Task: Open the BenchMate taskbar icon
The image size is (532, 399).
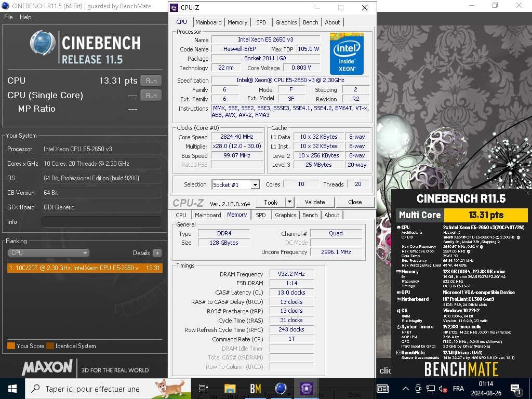Action: [x=255, y=389]
